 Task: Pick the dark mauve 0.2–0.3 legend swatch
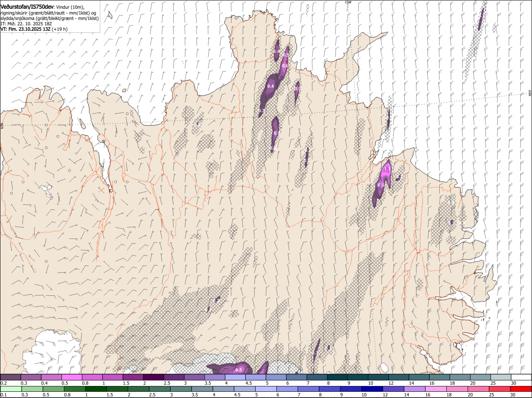point(10,377)
